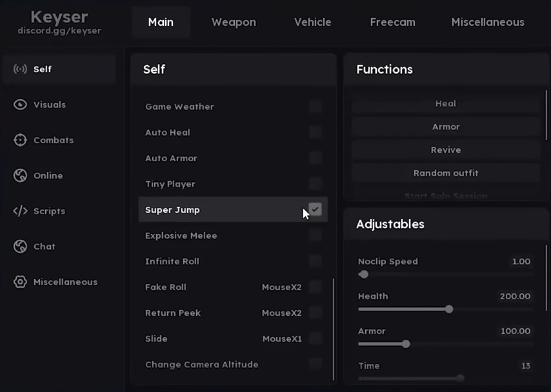The width and height of the screenshot is (551, 392).
Task: Click the Health slider handle
Action: click(x=449, y=309)
